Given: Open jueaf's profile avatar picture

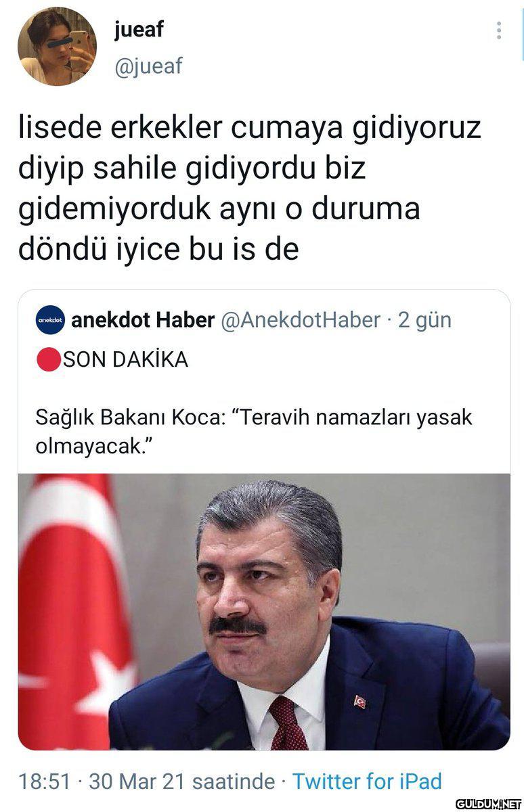Looking at the screenshot, I should tap(57, 46).
